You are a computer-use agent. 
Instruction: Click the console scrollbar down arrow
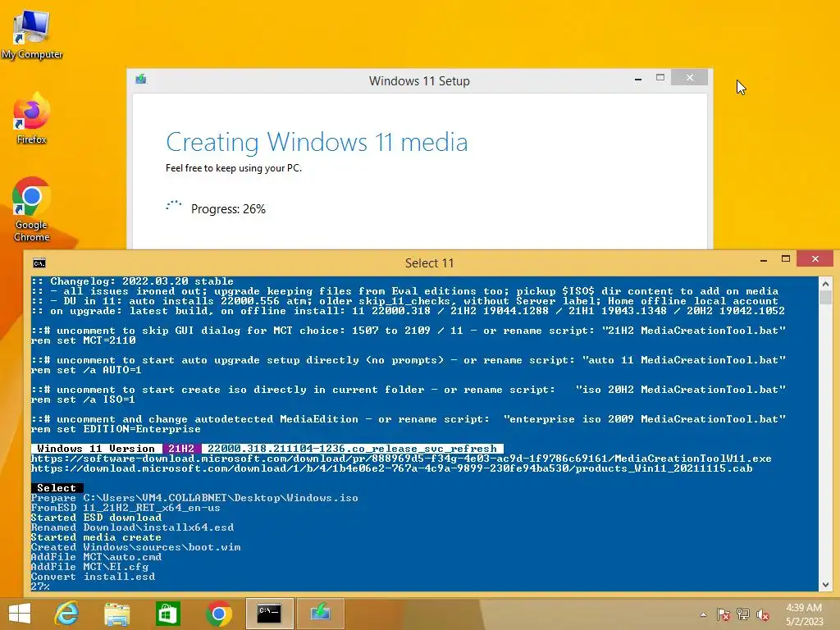click(x=825, y=584)
